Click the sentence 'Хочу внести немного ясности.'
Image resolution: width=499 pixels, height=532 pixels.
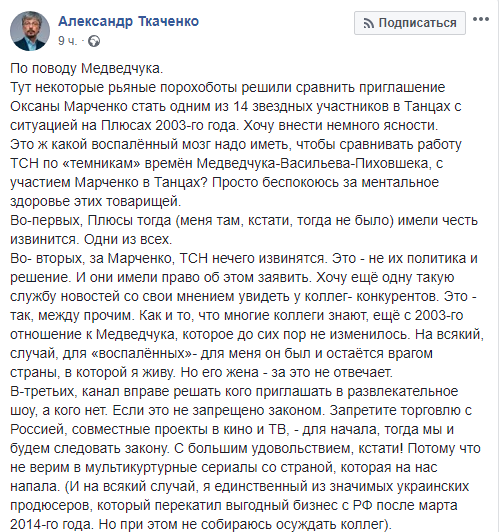[341, 126]
